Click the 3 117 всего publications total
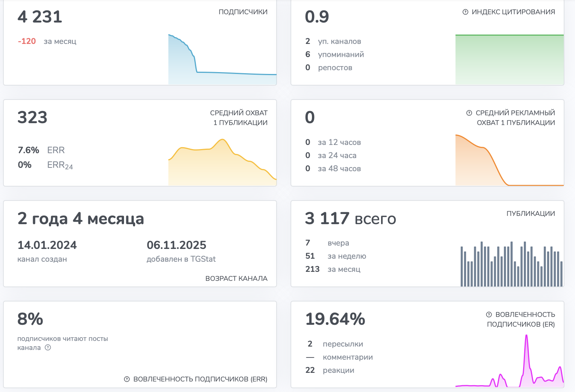 coord(350,219)
